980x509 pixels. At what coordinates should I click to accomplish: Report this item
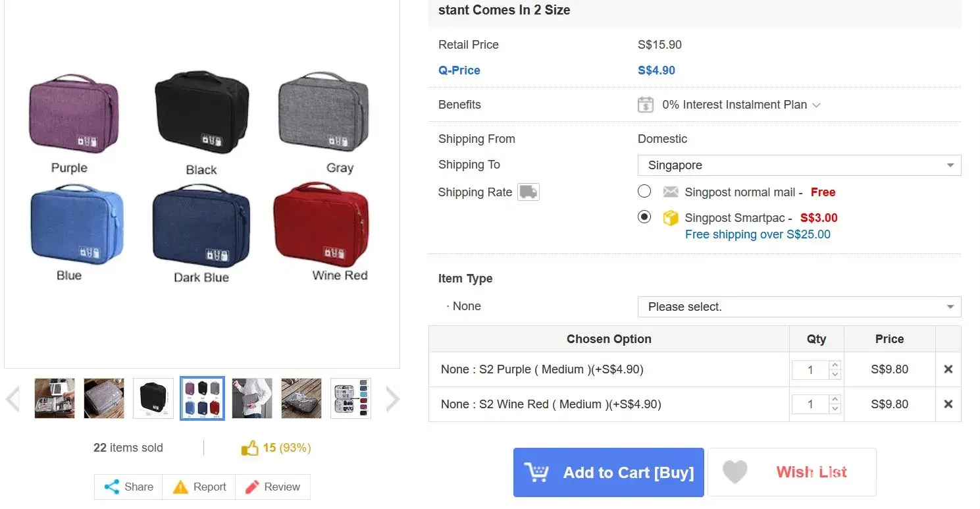[199, 487]
